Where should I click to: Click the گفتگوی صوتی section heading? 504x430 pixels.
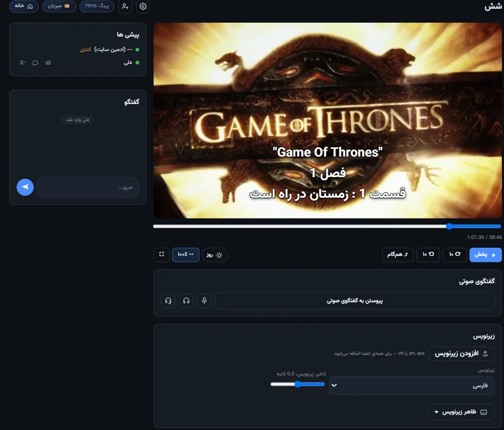click(x=477, y=281)
